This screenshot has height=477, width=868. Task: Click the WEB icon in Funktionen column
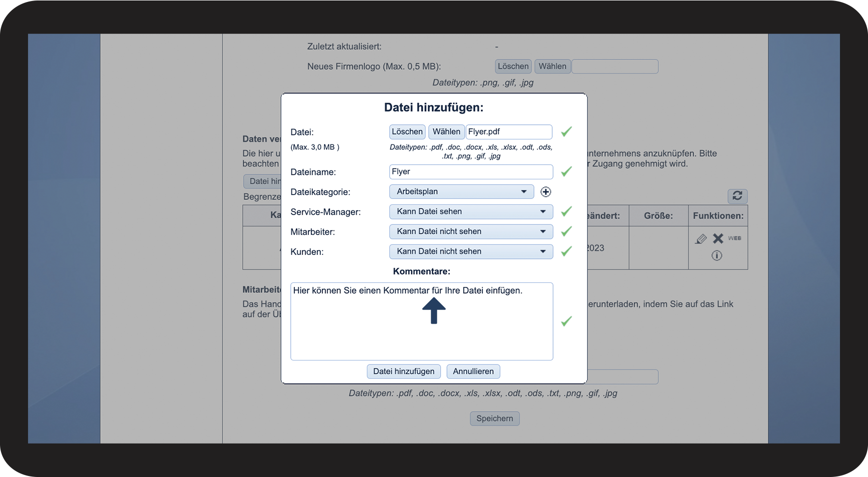coord(734,238)
